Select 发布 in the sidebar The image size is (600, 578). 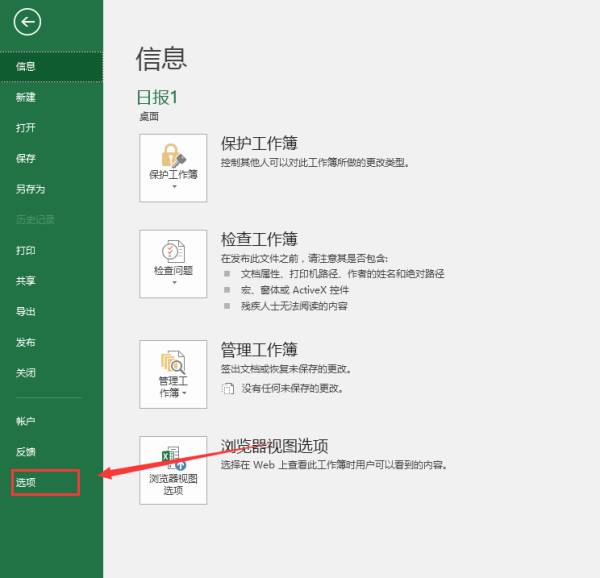51,342
